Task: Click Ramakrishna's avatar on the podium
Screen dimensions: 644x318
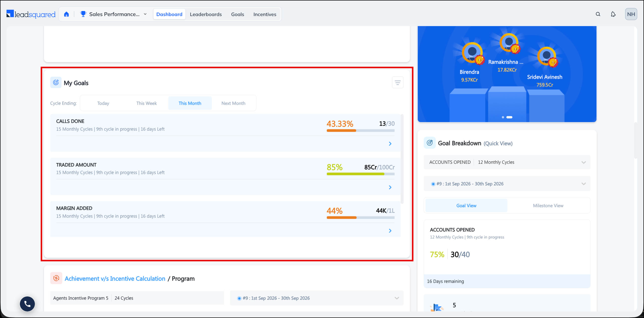Action: 509,43
